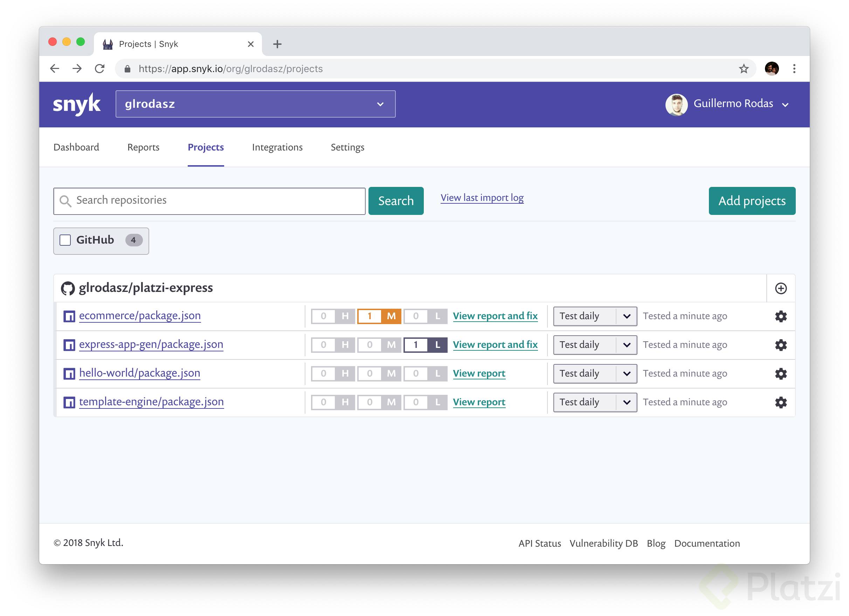This screenshot has height=616, width=849.
Task: Open the ecommerce/package.json project link
Action: click(140, 316)
